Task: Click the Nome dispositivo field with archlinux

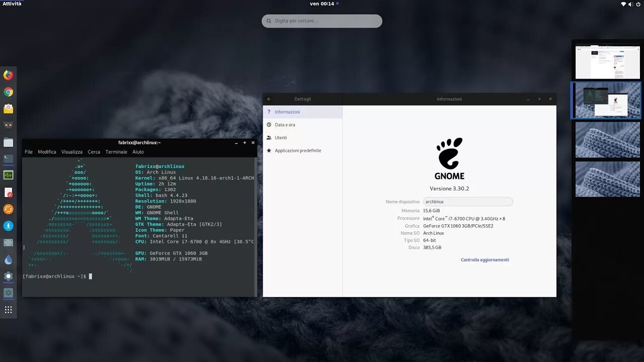Action: click(x=468, y=202)
